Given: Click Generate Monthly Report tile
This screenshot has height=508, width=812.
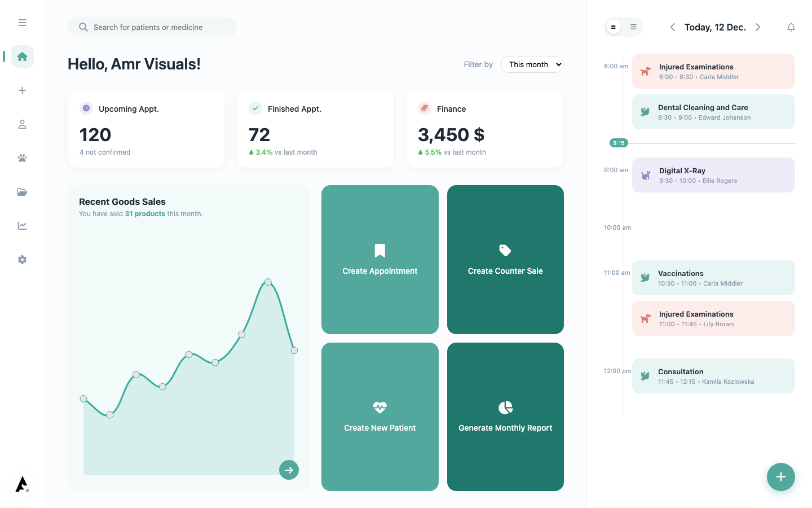Looking at the screenshot, I should point(505,417).
